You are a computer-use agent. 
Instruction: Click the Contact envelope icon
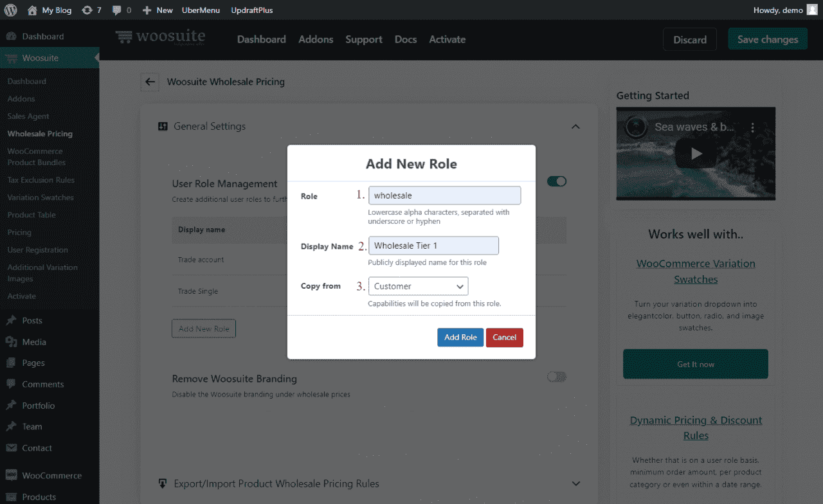click(11, 448)
